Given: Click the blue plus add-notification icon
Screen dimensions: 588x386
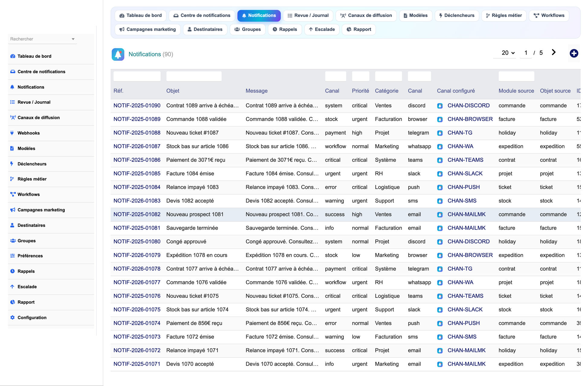Looking at the screenshot, I should [574, 54].
